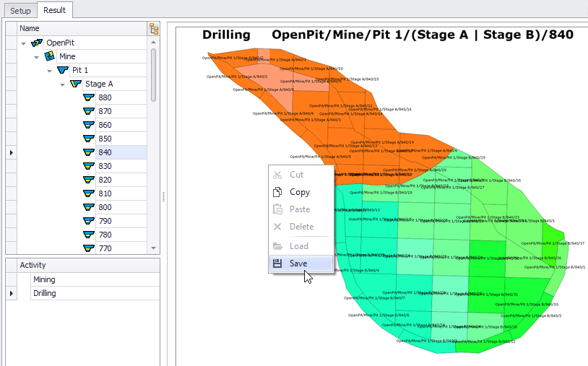
Task: Click the Mine node icon
Action: click(50, 56)
